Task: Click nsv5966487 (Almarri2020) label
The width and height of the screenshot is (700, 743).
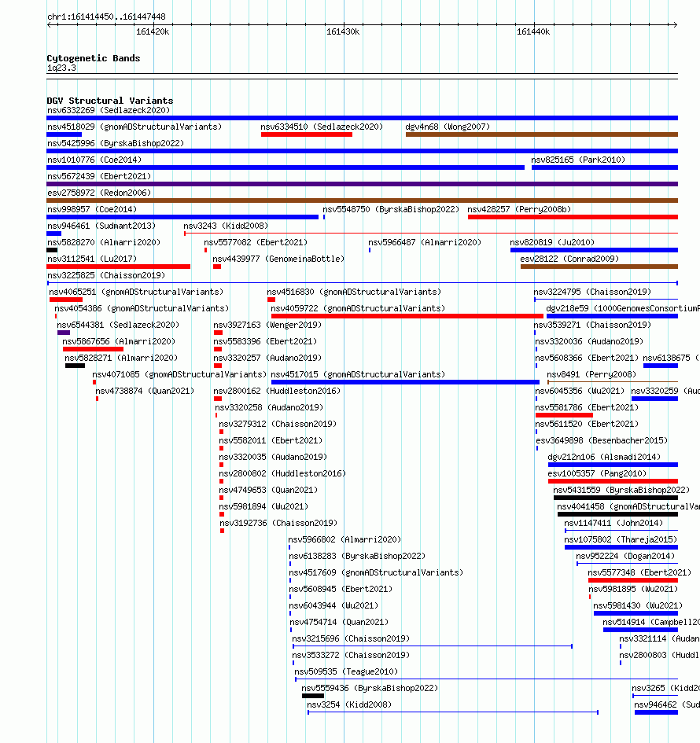Action: 426,243
